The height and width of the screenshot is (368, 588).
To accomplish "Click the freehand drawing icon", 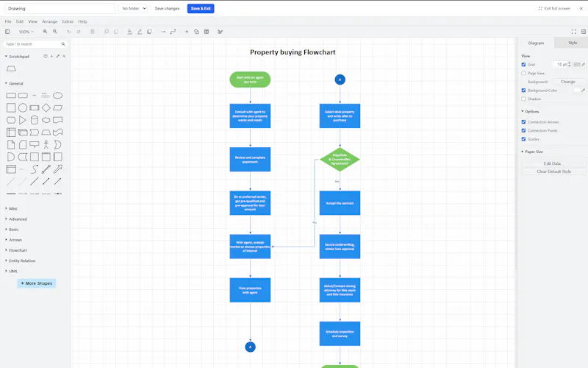I will (x=220, y=32).
